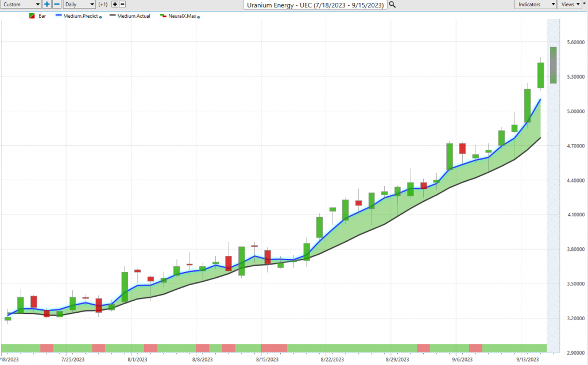
Task: Click the Bar legend label
Action: pos(42,16)
